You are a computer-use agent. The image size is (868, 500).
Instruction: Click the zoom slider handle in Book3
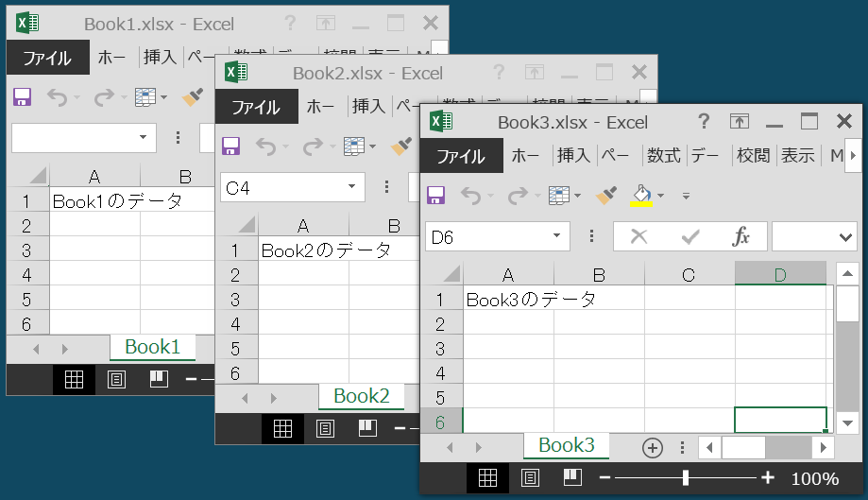(686, 477)
